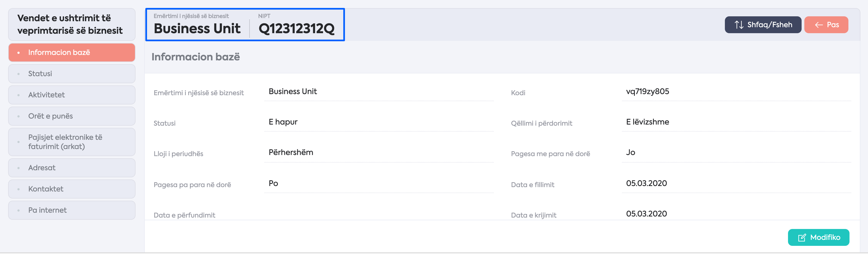Image resolution: width=868 pixels, height=254 pixels.
Task: Go to Orët e punës section
Action: 72,116
